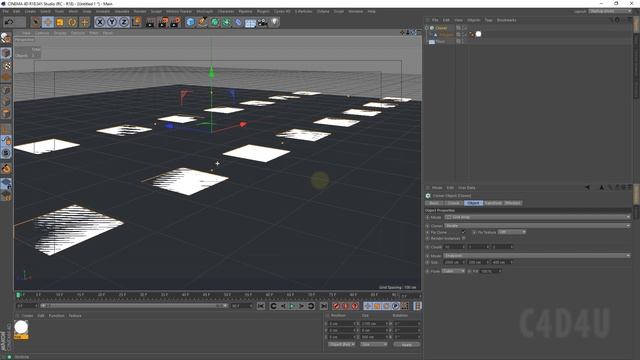Toggle Fix Clone checkbox

coord(463,232)
